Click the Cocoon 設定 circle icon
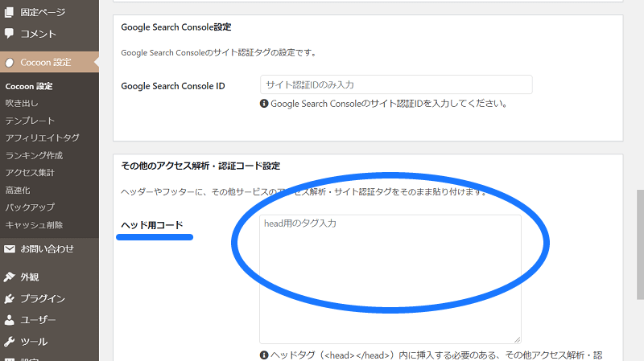This screenshot has height=361, width=644. (x=9, y=62)
